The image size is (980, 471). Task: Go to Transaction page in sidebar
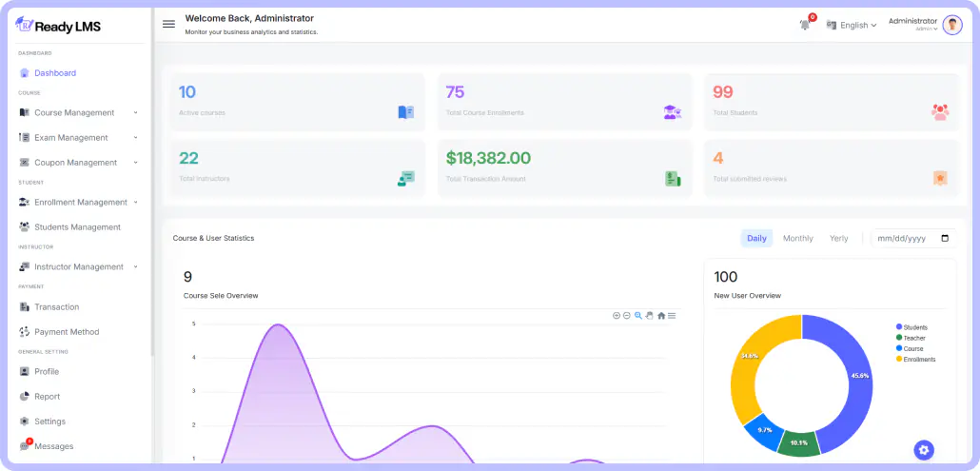click(56, 307)
